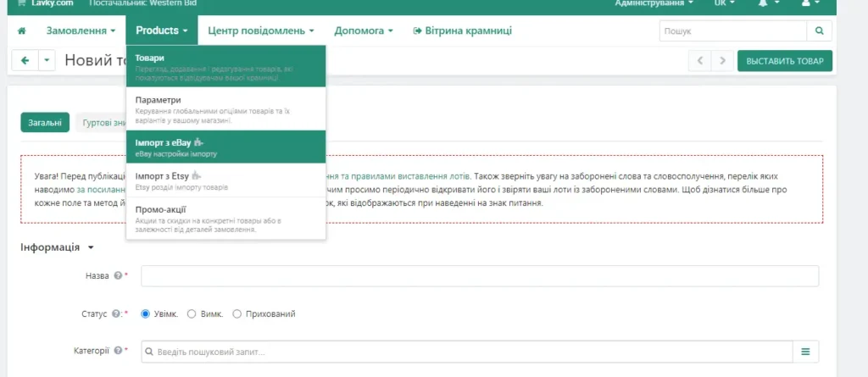This screenshot has width=868, height=377.
Task: Click help question mark next to Статус
Action: 116,314
